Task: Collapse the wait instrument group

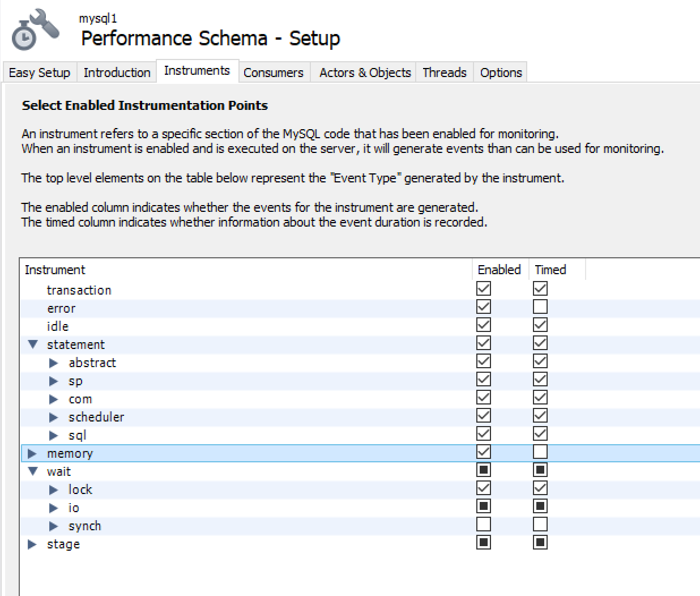Action: (x=32, y=471)
